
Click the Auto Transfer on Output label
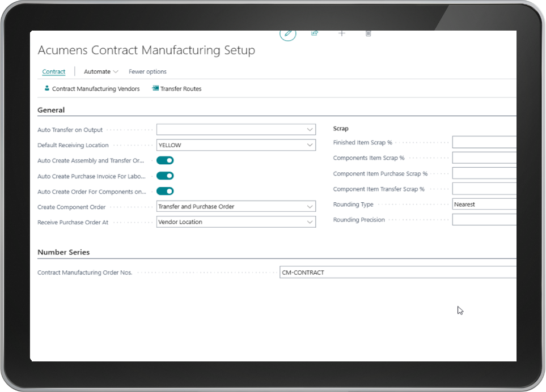click(x=70, y=130)
